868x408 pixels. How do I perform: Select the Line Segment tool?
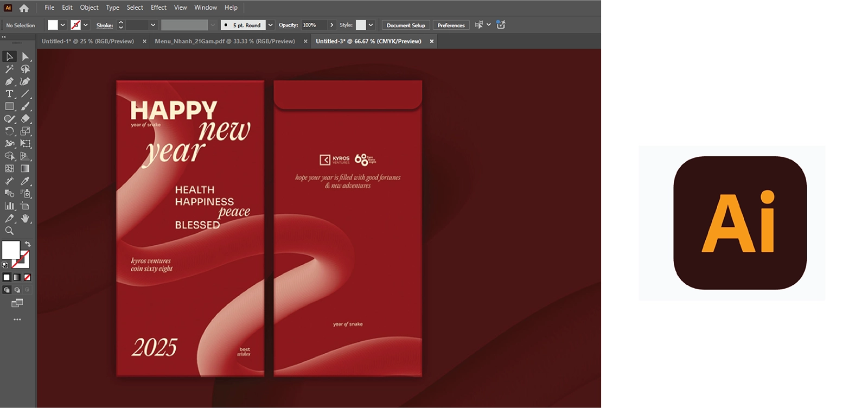(x=25, y=94)
